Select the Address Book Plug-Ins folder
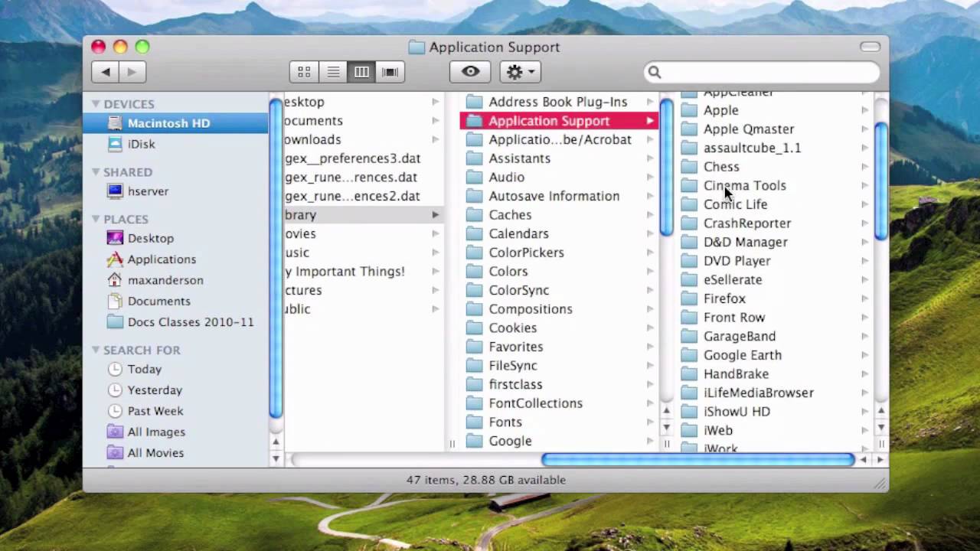980x551 pixels. pyautogui.click(x=559, y=102)
